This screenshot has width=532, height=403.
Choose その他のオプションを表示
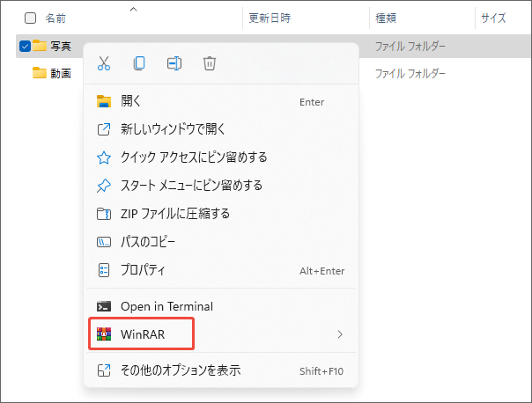(221, 370)
